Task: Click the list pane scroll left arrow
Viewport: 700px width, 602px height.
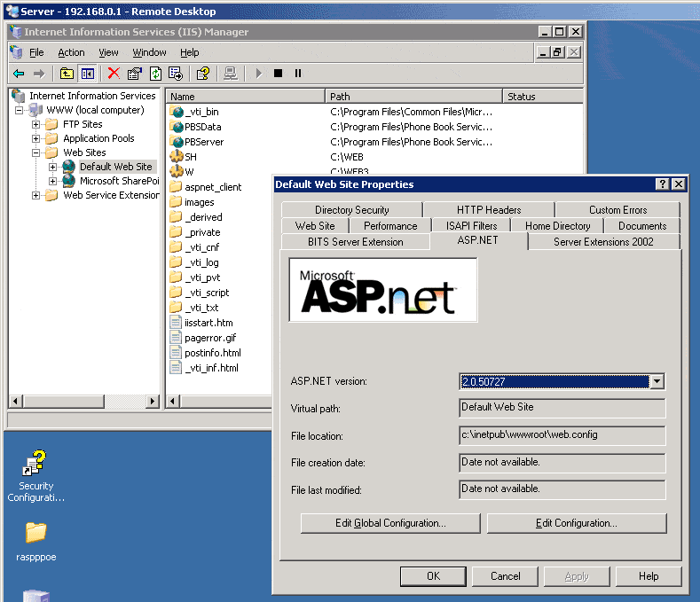Action: [173, 401]
